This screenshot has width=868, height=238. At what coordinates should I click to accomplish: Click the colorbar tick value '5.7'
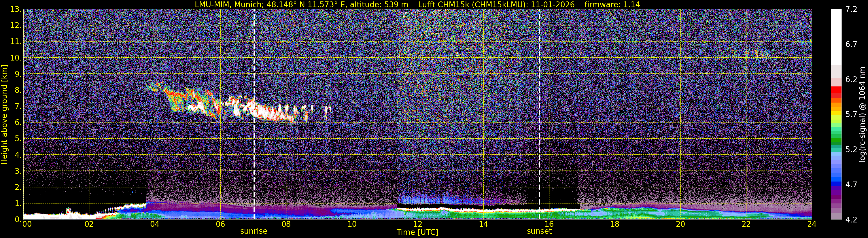click(x=851, y=115)
